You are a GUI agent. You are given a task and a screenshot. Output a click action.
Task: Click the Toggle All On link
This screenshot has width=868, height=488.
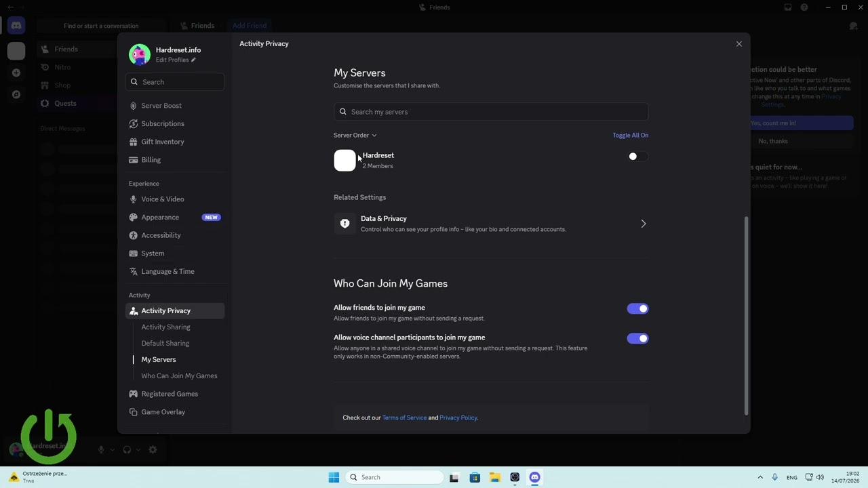pos(631,135)
